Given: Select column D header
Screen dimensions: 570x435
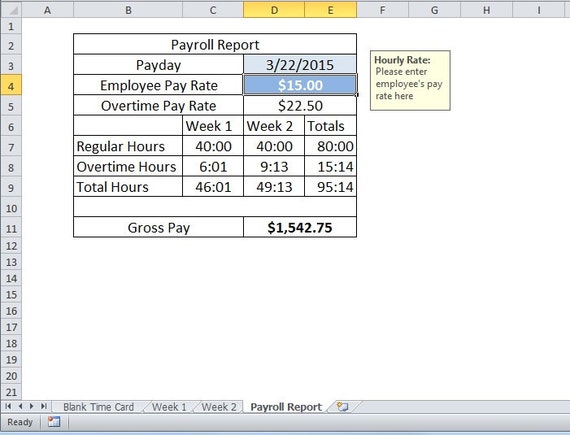Looking at the screenshot, I should (x=274, y=10).
